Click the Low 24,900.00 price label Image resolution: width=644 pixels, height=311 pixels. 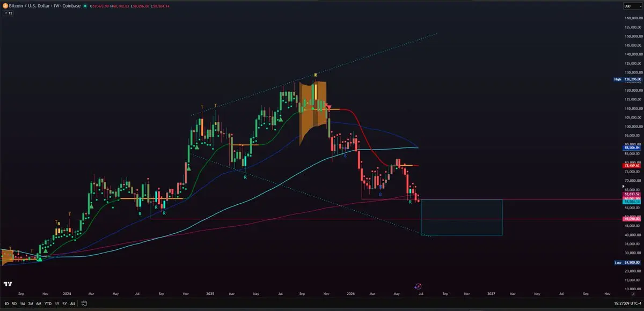pyautogui.click(x=627, y=263)
